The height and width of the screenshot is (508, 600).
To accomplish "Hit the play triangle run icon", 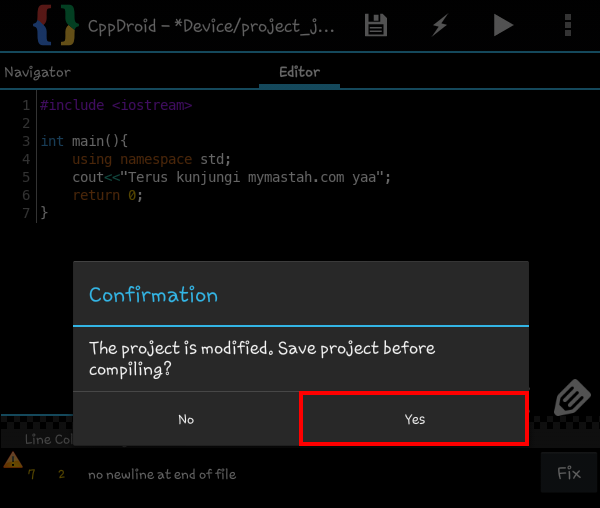I will point(503,26).
